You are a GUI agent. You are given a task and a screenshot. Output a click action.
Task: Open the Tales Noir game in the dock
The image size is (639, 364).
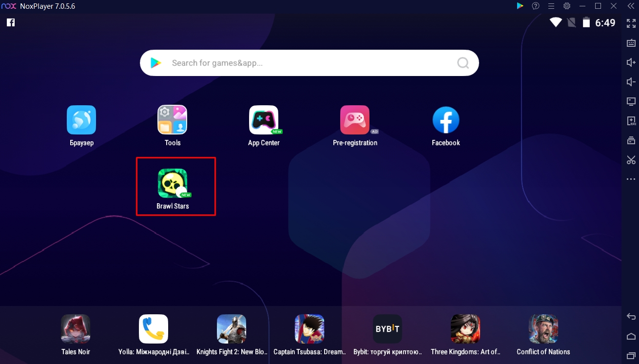[76, 329]
